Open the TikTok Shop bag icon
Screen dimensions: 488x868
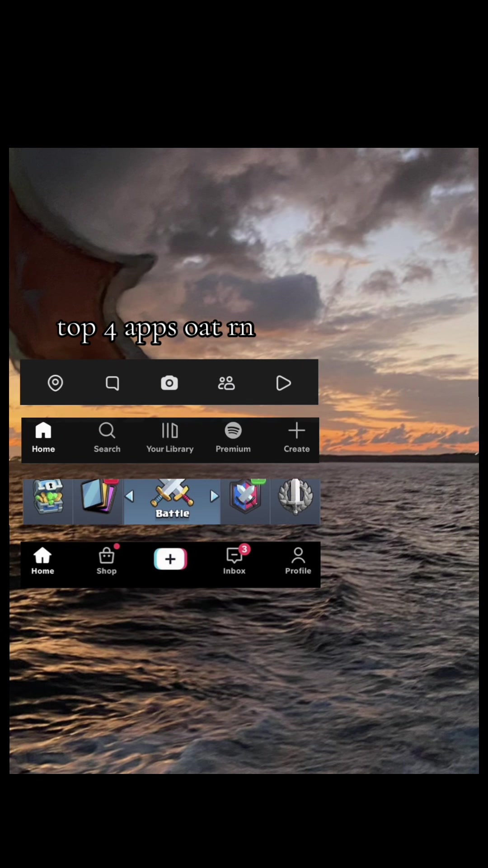107,561
